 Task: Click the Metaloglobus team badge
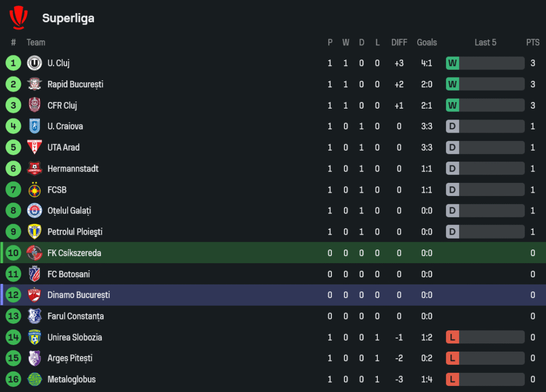tap(34, 379)
